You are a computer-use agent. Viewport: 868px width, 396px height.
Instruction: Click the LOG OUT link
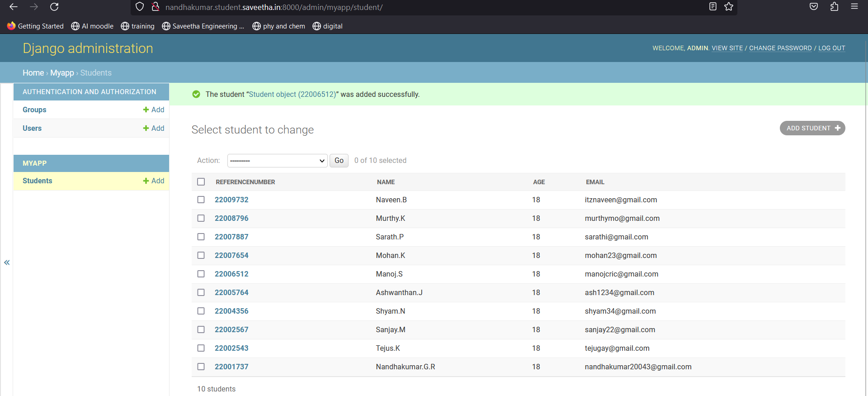pos(831,48)
